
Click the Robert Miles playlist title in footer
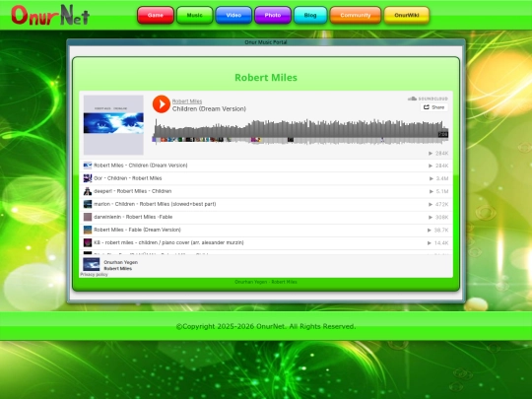[118, 268]
